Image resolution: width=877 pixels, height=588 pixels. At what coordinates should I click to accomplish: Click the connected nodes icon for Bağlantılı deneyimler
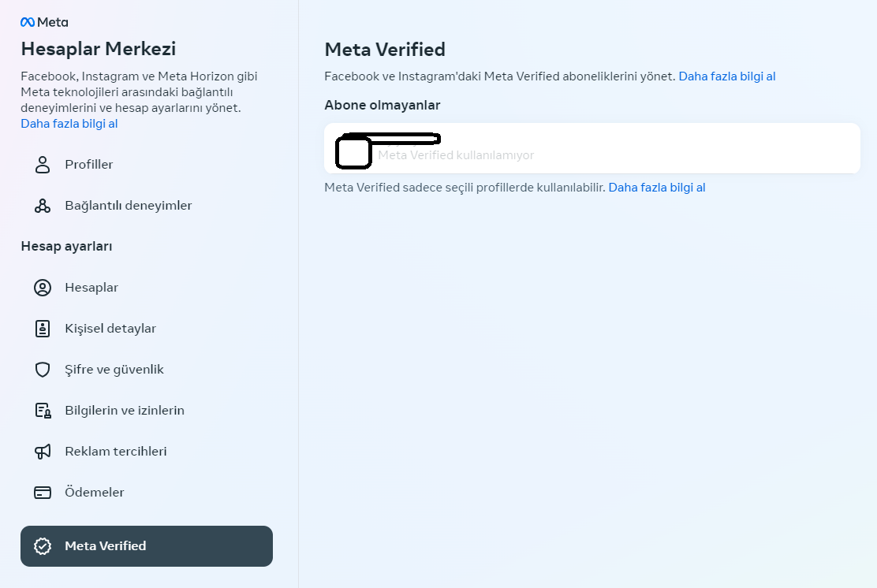tap(43, 206)
